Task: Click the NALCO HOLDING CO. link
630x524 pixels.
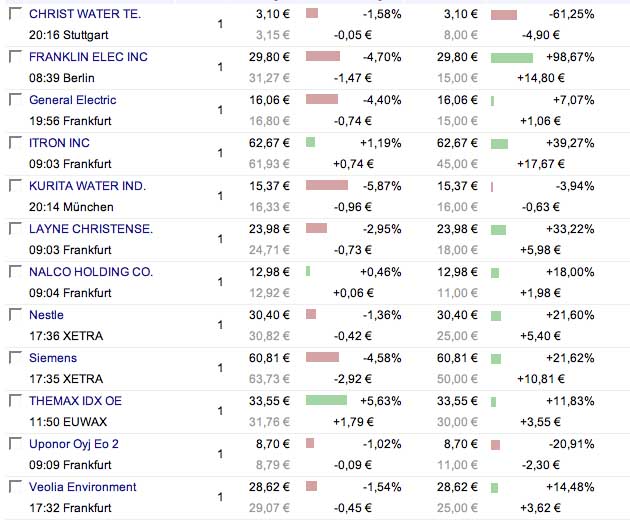Action: point(91,272)
